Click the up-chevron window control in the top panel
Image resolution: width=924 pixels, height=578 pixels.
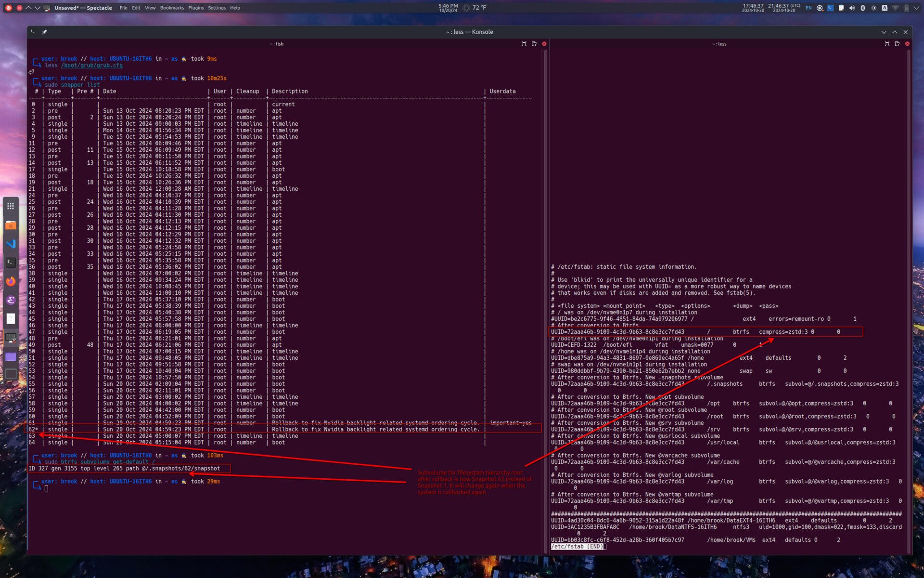[28, 8]
